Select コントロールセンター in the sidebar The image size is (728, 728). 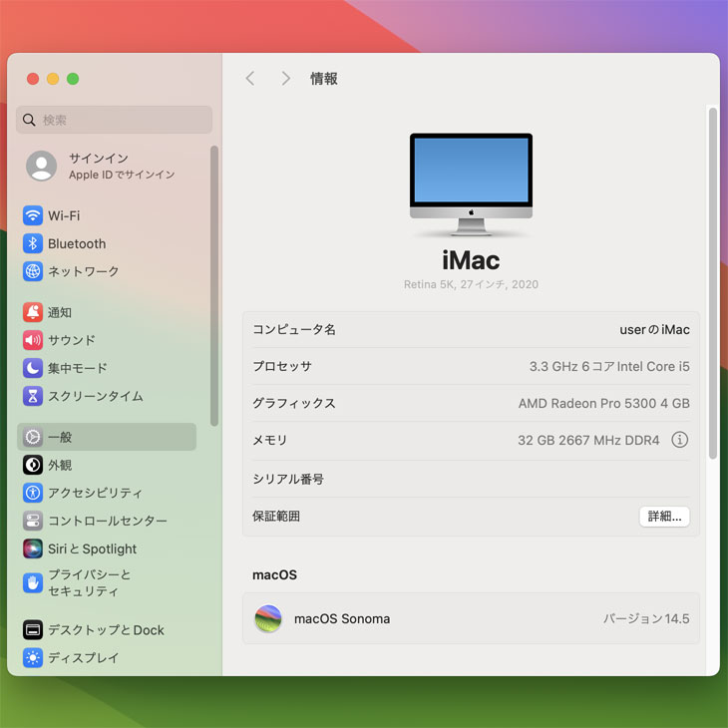(107, 521)
